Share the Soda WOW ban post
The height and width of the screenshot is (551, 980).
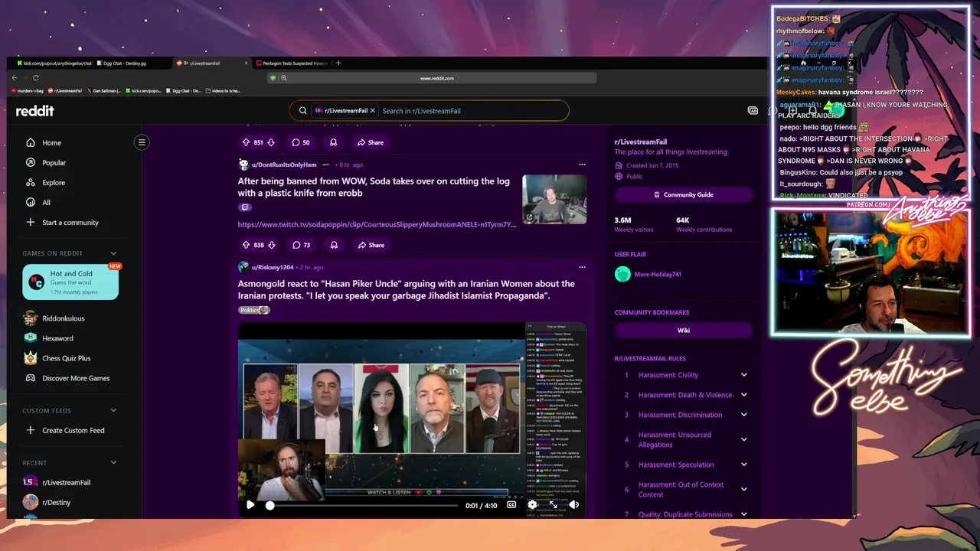click(371, 245)
